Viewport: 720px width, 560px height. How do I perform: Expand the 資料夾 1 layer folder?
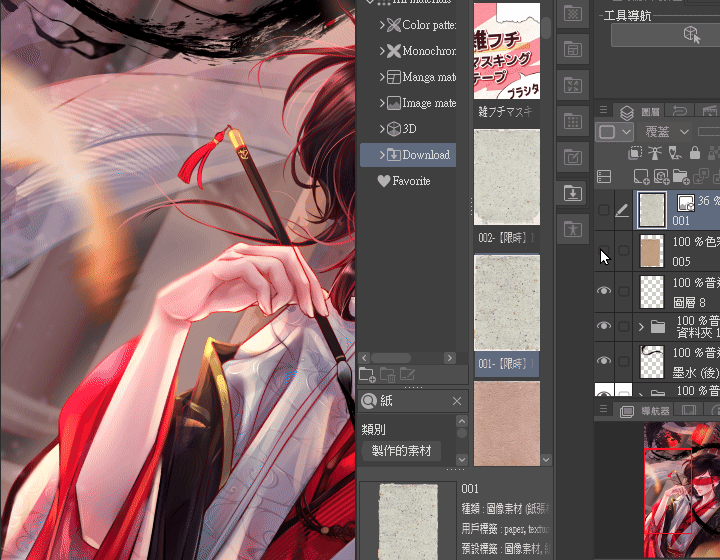point(641,327)
